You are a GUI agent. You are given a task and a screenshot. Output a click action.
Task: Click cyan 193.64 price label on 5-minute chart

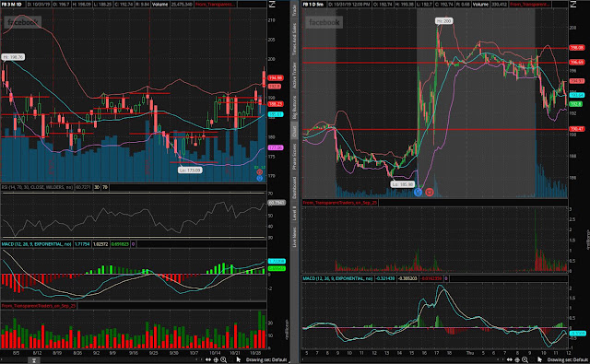point(576,95)
